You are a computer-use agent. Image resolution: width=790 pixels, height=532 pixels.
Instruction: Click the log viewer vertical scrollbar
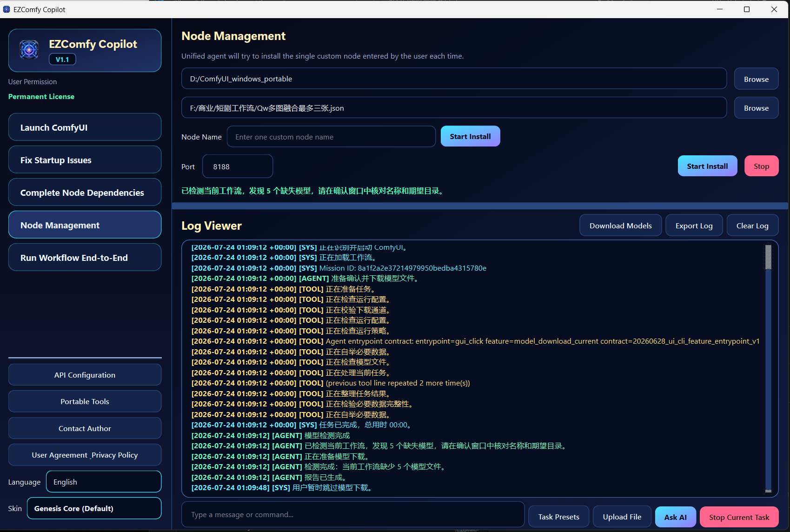click(x=769, y=368)
